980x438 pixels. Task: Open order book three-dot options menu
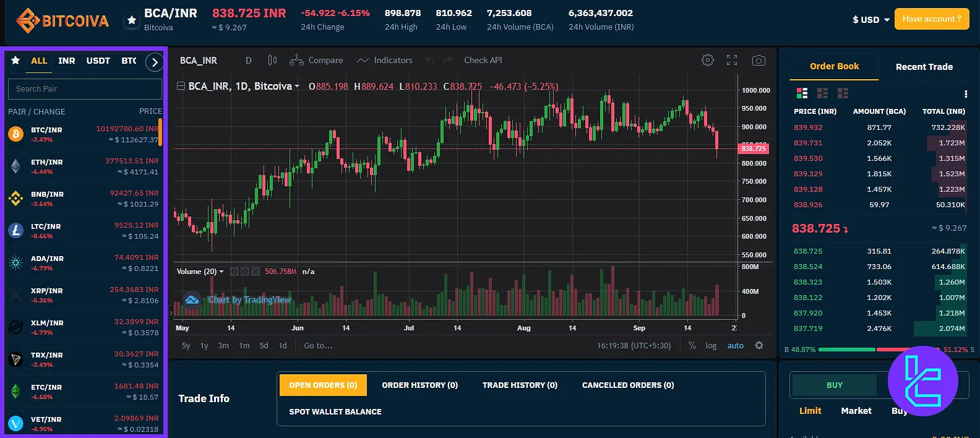click(965, 94)
